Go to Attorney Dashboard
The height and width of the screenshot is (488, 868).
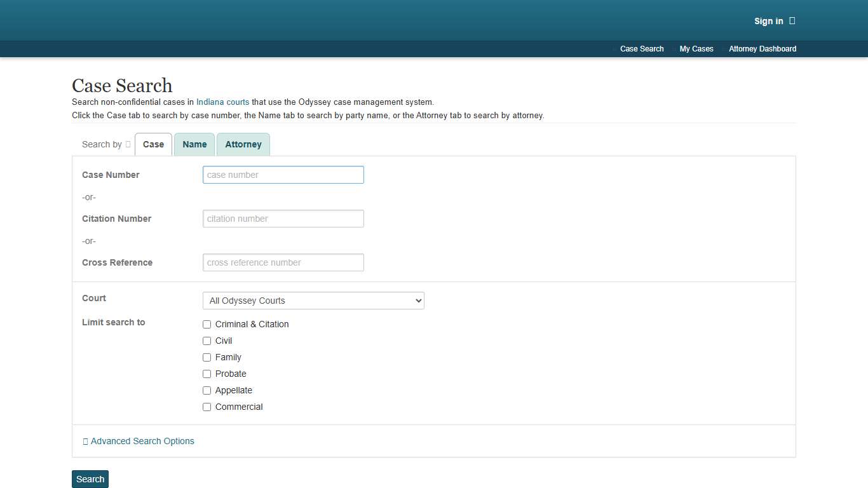tap(762, 49)
